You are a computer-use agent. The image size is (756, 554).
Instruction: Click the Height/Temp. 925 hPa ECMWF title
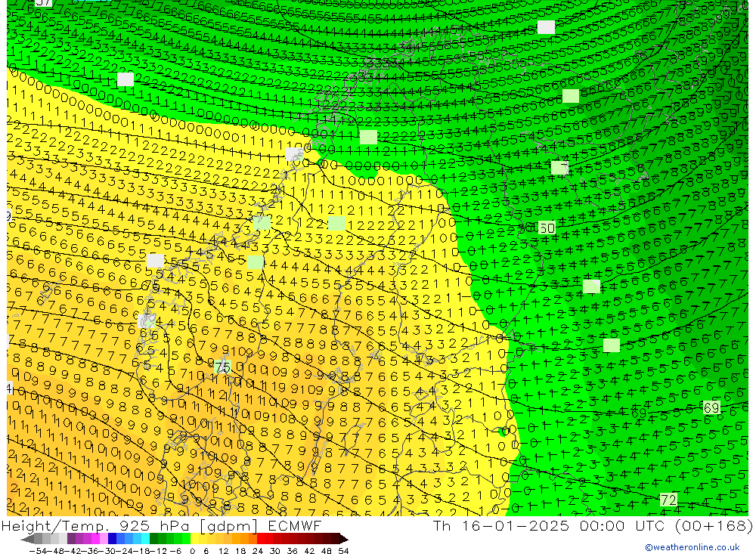point(161,525)
